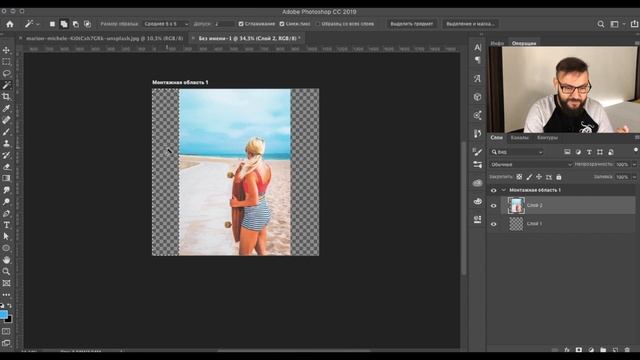Viewport: 640px width, 360px height.
Task: Open the 3D panel cube icon
Action: click(477, 97)
